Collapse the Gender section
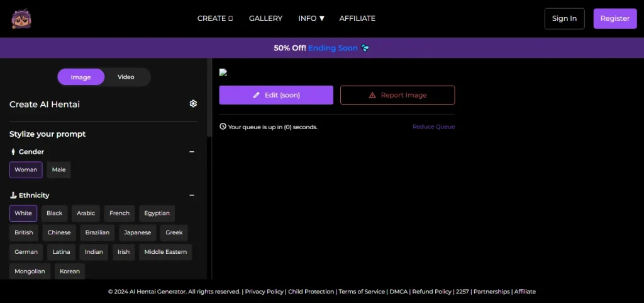This screenshot has height=303, width=644. (x=192, y=152)
